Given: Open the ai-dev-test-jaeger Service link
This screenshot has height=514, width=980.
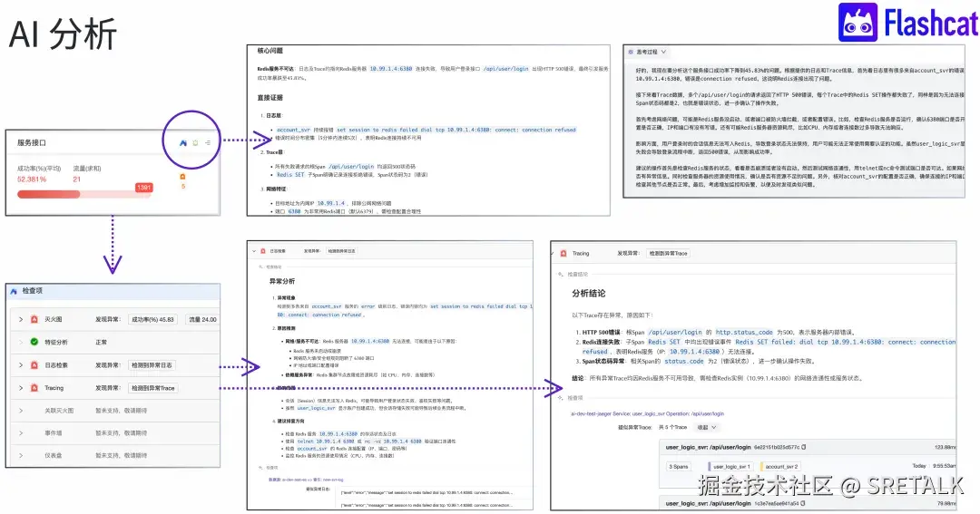Looking at the screenshot, I should [x=648, y=413].
